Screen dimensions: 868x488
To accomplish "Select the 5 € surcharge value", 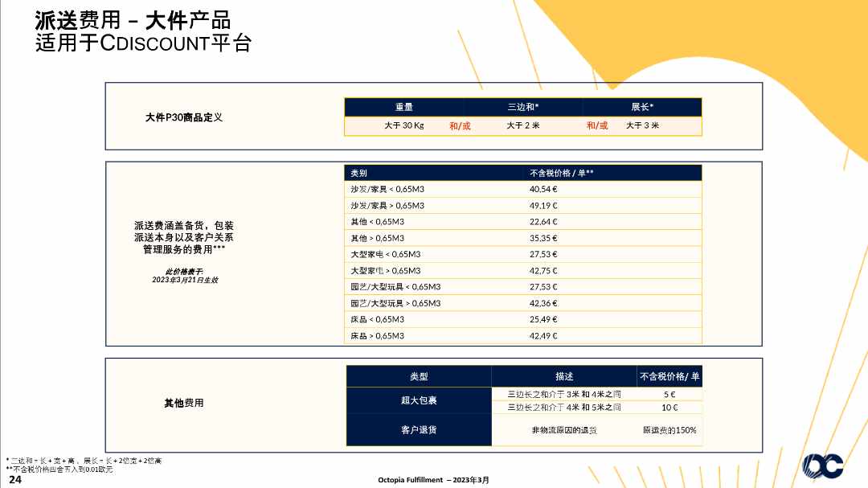I will (669, 395).
